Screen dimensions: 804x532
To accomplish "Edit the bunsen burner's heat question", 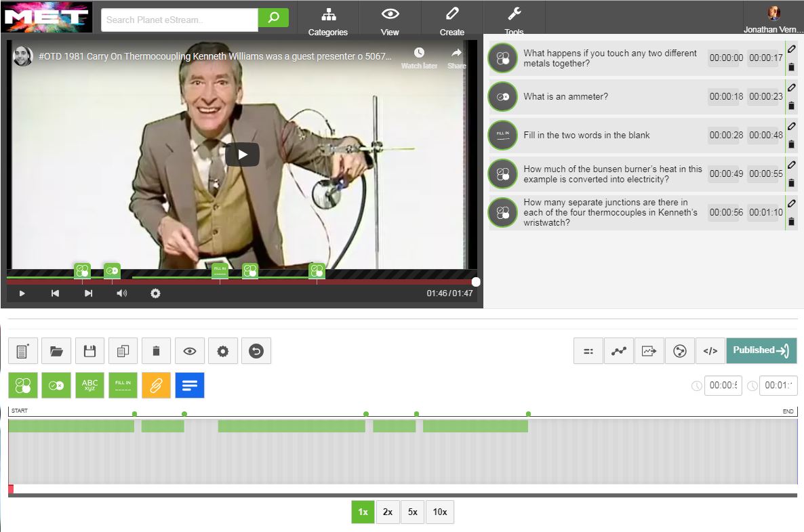I will tap(792, 165).
